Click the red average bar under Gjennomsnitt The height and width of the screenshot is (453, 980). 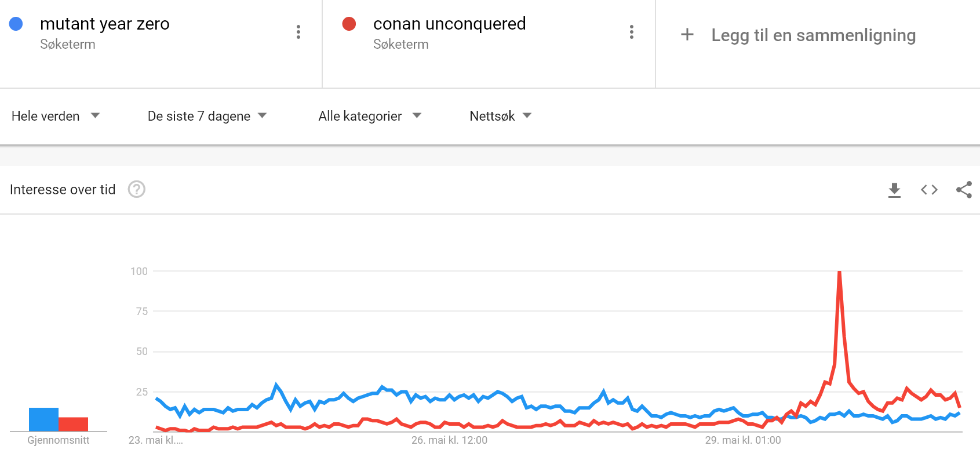tap(73, 424)
